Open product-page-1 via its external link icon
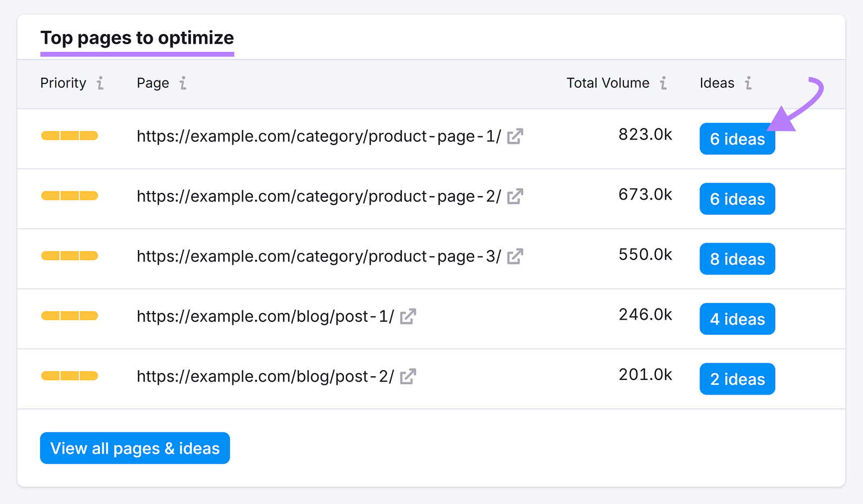Screen dimensions: 863x504 [x=516, y=137]
